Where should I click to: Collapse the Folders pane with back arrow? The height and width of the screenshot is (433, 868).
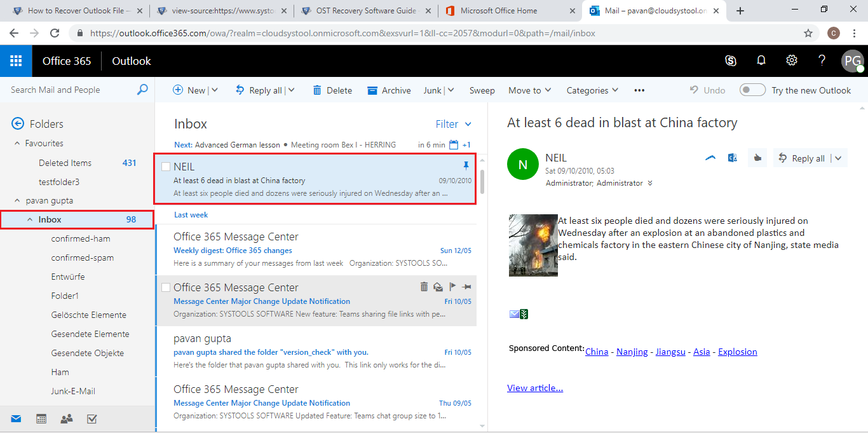(x=18, y=124)
